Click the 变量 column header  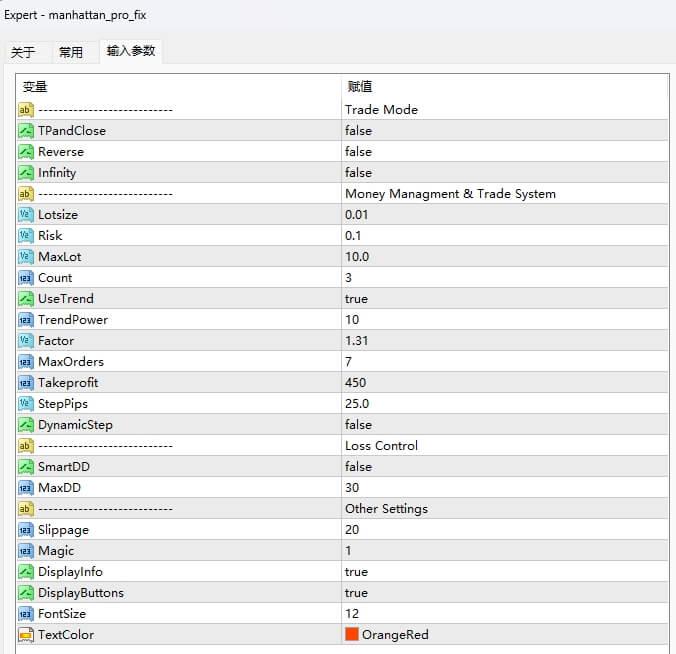pos(36,87)
